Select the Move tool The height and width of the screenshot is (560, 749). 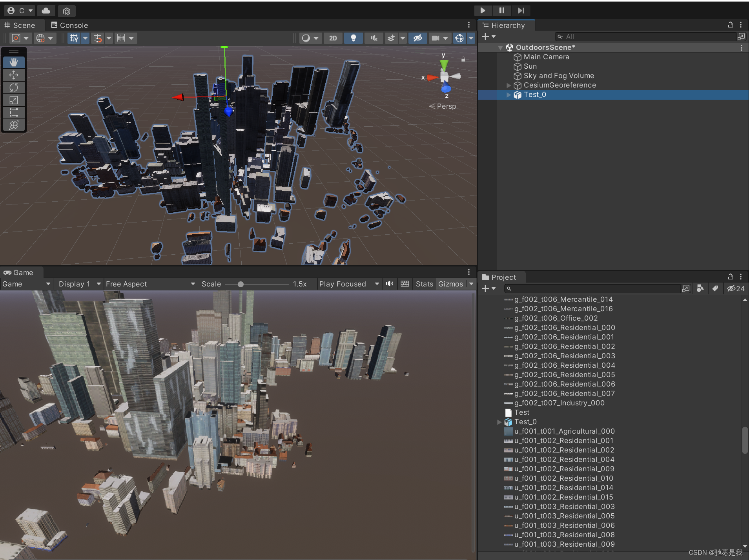click(14, 75)
